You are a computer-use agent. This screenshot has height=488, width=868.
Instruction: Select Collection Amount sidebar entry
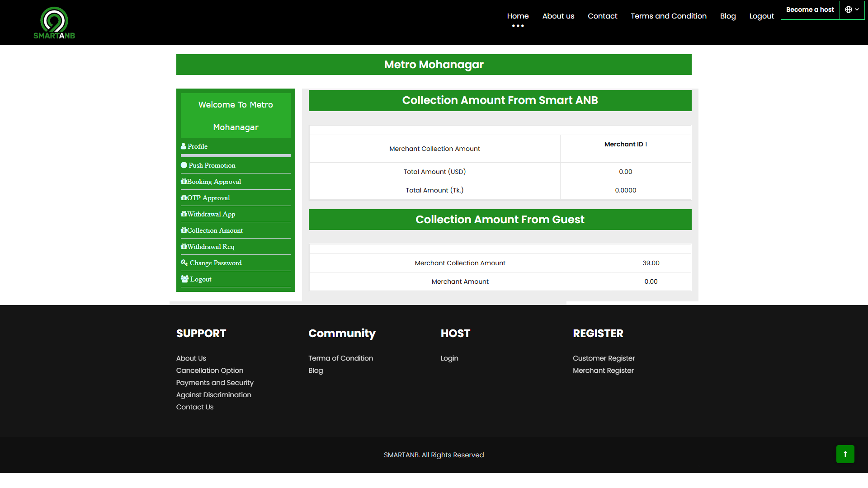point(215,230)
